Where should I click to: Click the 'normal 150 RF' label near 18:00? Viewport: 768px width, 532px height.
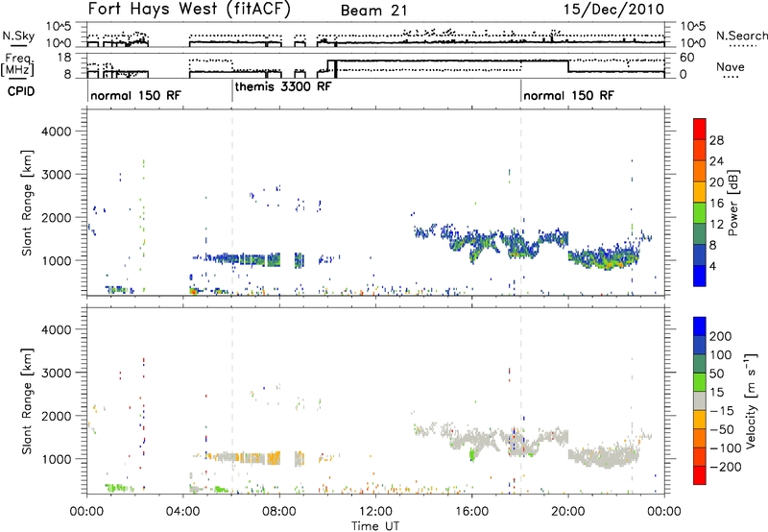568,95
